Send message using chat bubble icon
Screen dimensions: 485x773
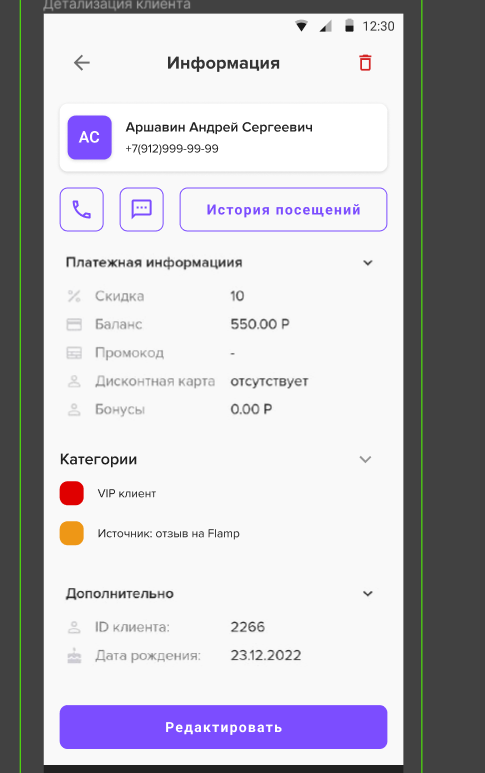point(141,210)
